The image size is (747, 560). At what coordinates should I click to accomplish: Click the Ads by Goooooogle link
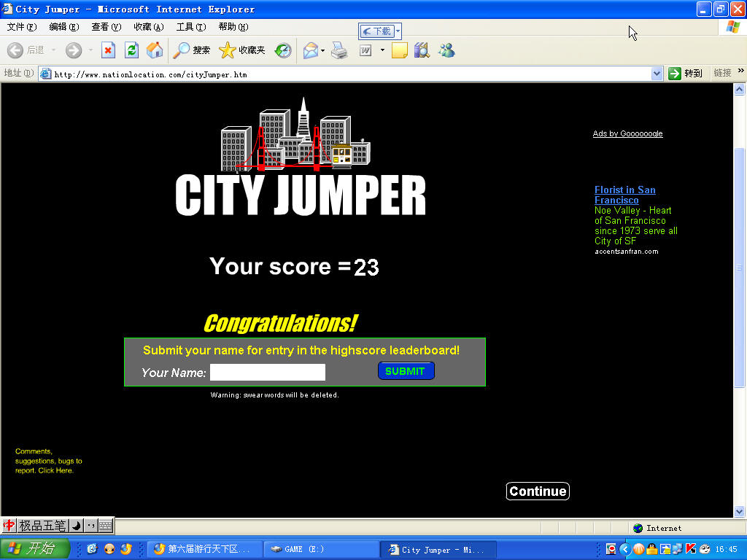tap(627, 134)
